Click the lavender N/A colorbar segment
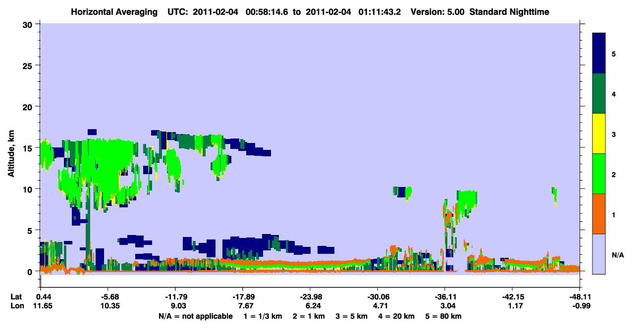Viewport: 644px width, 330px height. pyautogui.click(x=599, y=254)
